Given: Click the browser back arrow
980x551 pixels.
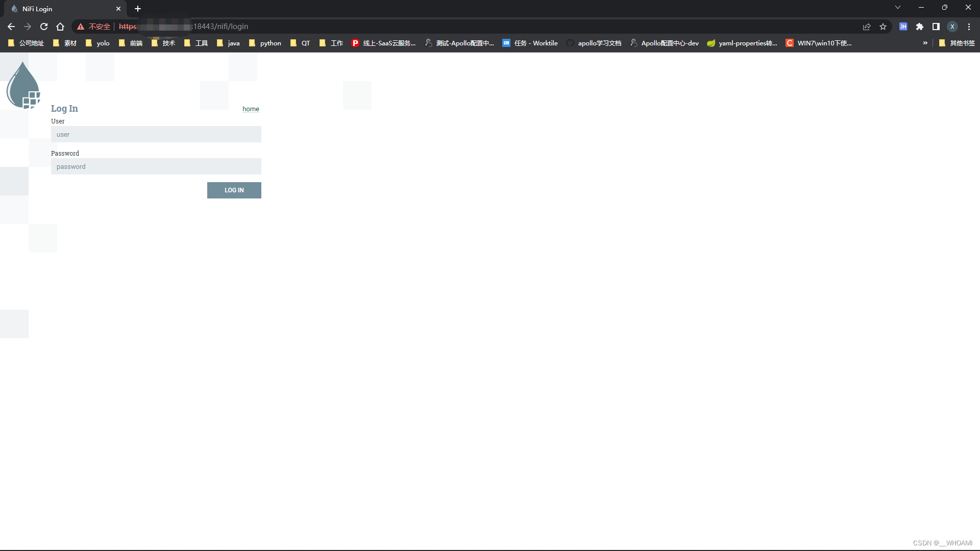Looking at the screenshot, I should 11,27.
